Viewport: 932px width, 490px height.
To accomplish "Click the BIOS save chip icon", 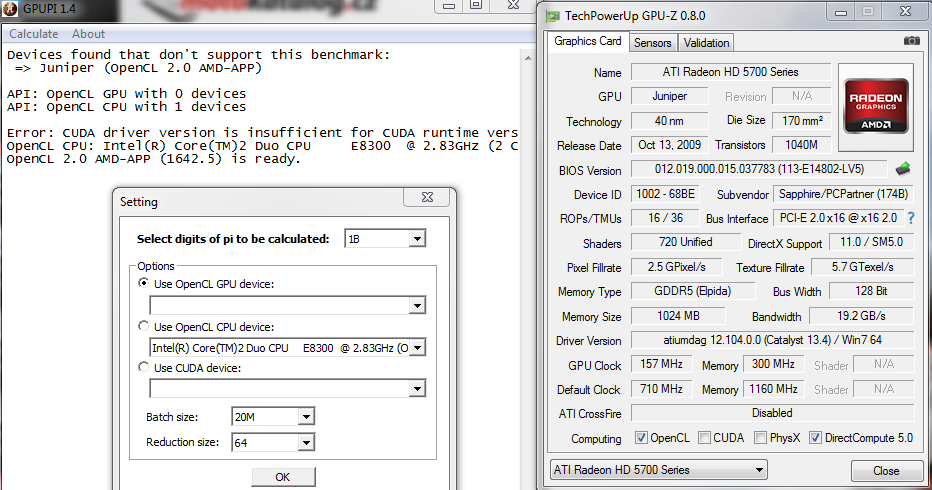I will [x=904, y=169].
